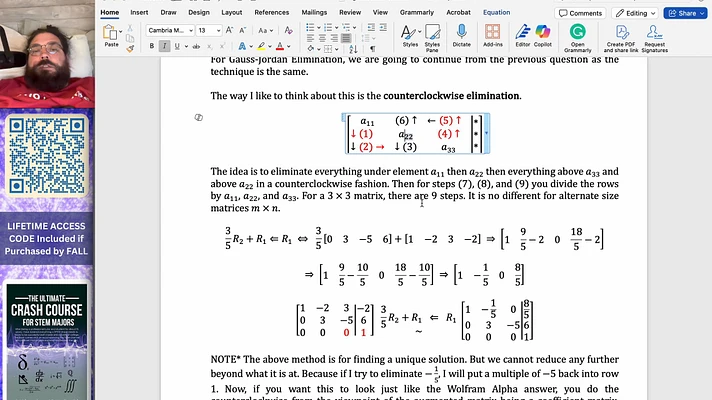712x400 pixels.
Task: Align text right
Action: (334, 38)
